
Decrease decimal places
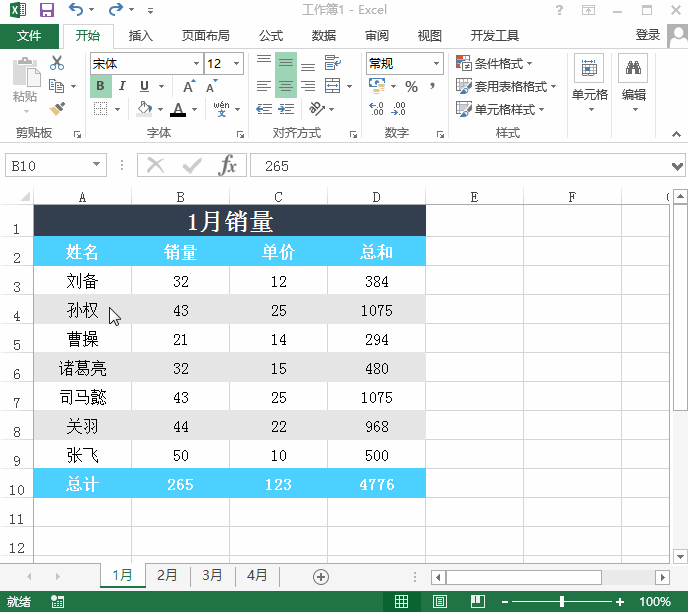(x=398, y=109)
